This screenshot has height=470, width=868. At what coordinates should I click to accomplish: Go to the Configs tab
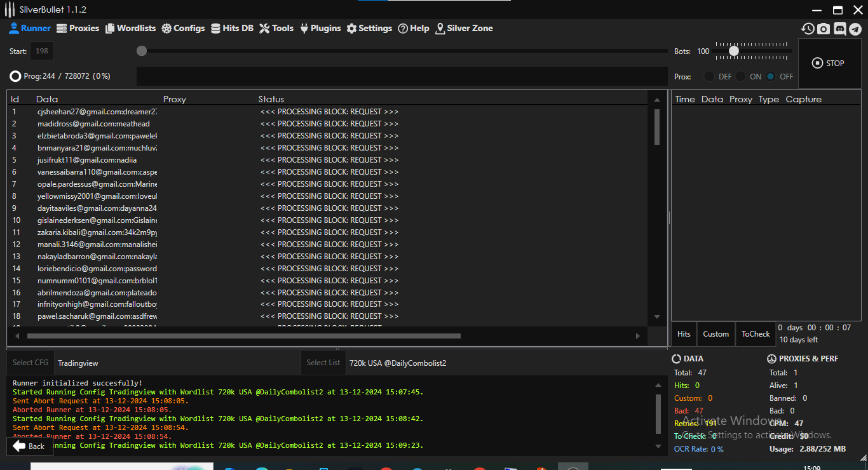tap(183, 29)
